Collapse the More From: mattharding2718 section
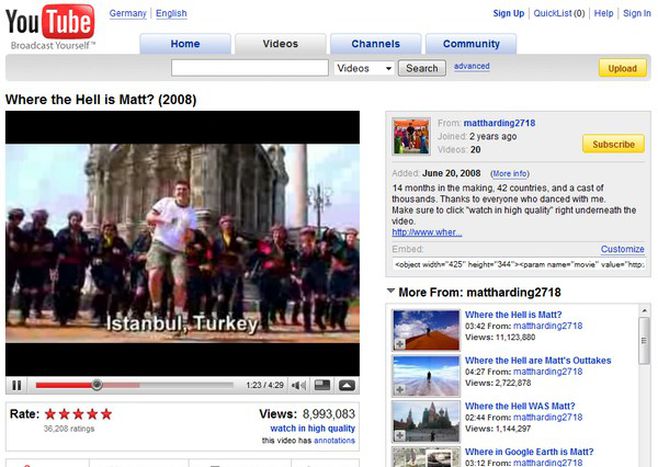 (391, 291)
